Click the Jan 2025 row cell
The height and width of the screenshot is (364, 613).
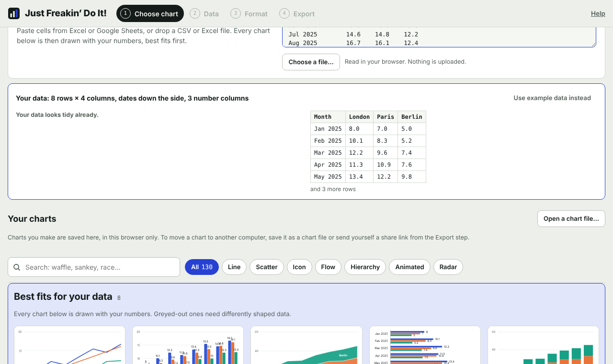pyautogui.click(x=328, y=129)
